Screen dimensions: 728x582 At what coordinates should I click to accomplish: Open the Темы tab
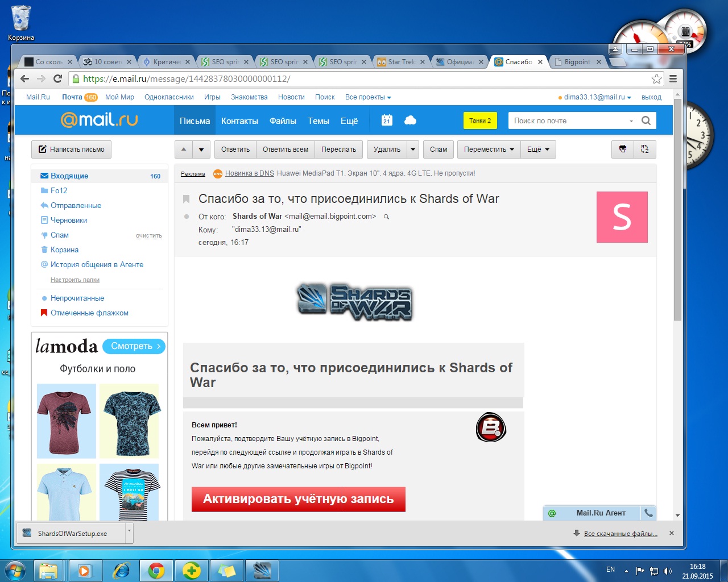318,120
